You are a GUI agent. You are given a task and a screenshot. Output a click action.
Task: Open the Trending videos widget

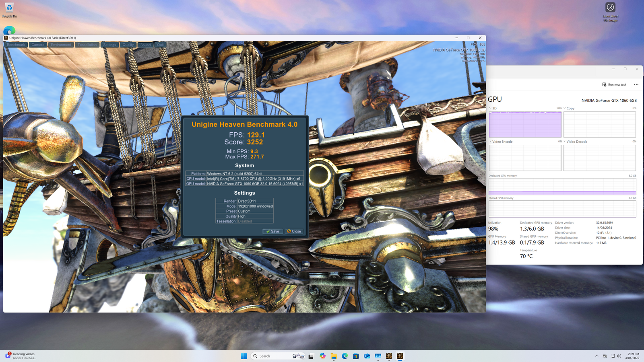pos(21,356)
